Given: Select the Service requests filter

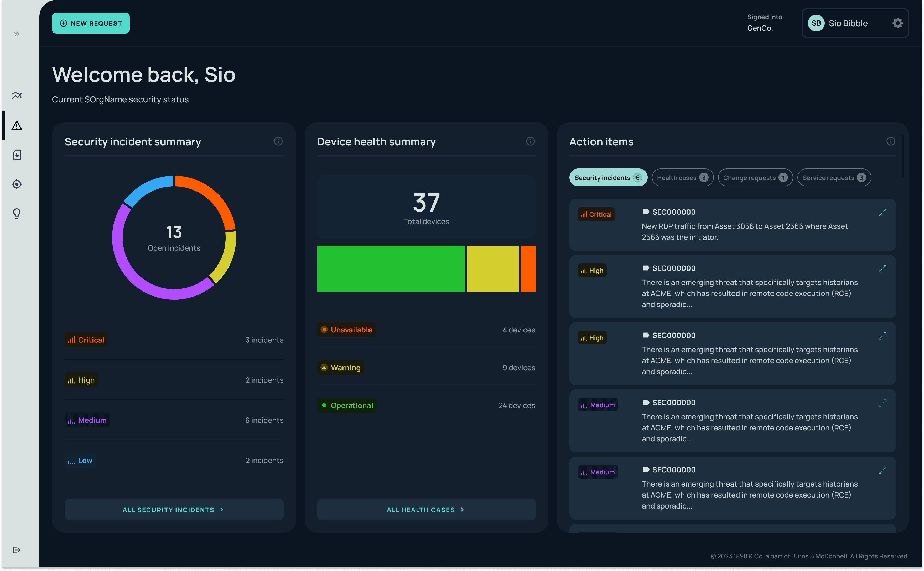Looking at the screenshot, I should click(x=834, y=178).
